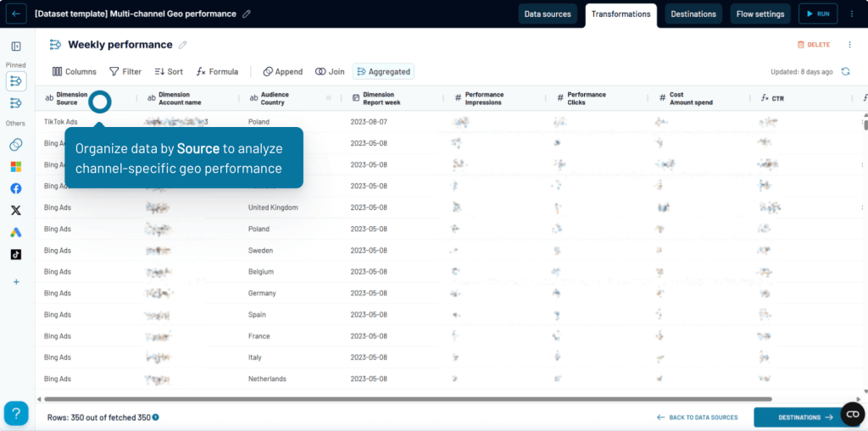868x431 pixels.
Task: Open the Columns selector
Action: (x=75, y=72)
